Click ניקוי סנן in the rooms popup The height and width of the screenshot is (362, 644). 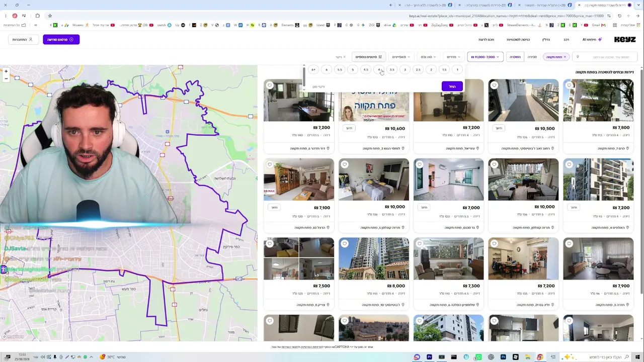pyautogui.click(x=318, y=86)
